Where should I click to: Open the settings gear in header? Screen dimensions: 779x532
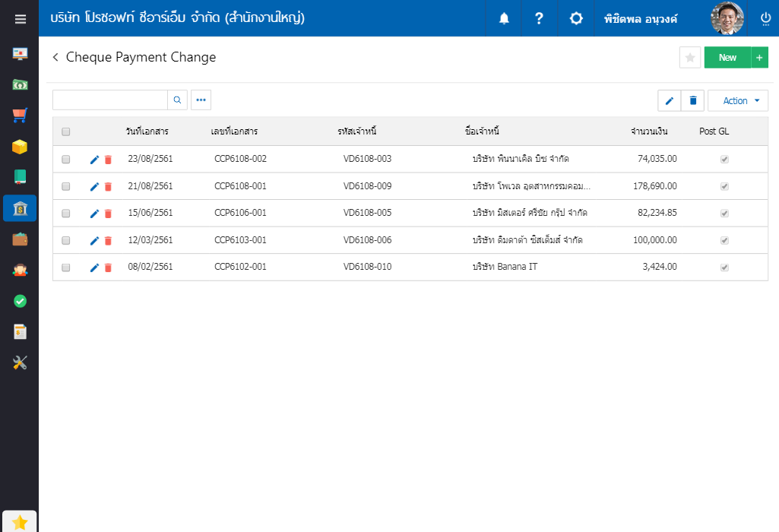pyautogui.click(x=576, y=18)
